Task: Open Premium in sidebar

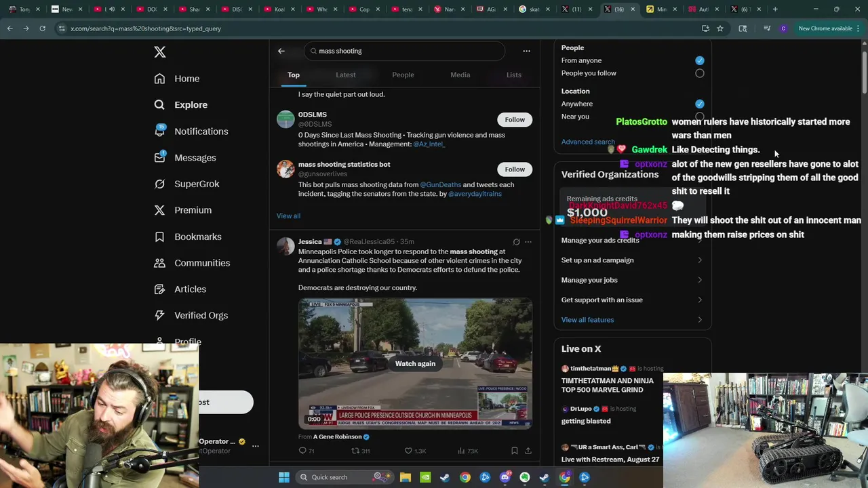Action: [182, 210]
